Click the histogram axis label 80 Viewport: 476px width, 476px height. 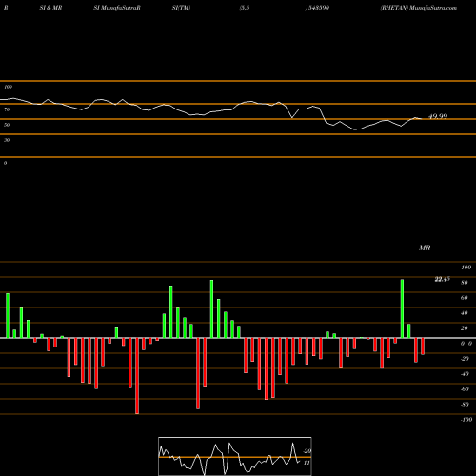[x=464, y=283]
